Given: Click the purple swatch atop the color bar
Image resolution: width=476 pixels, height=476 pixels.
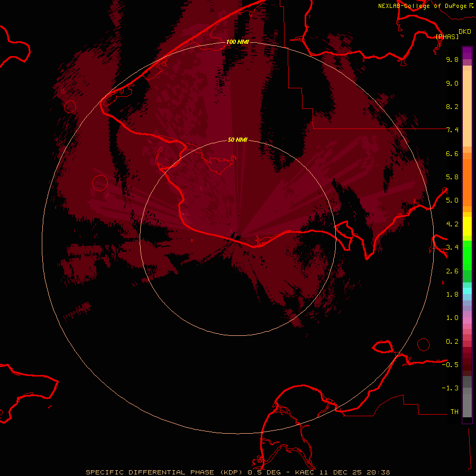Looking at the screenshot, I should 467,53.
